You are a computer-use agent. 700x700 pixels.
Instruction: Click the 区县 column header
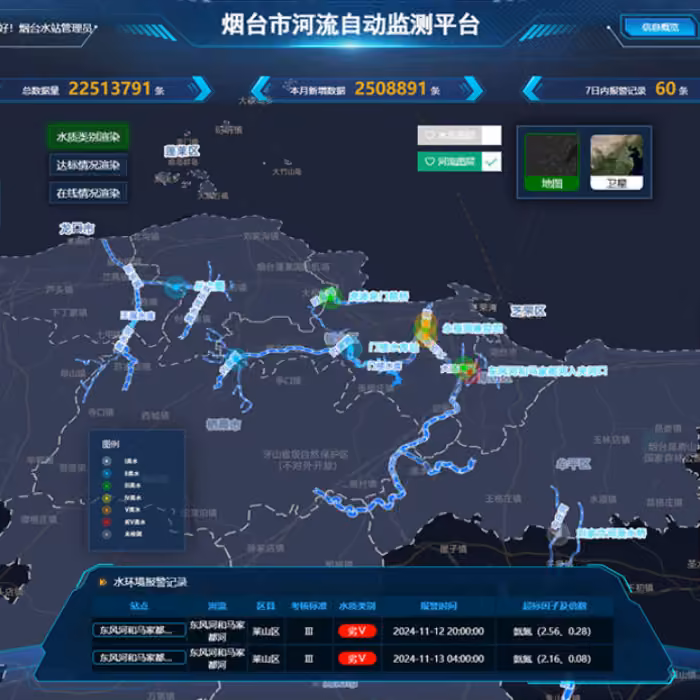click(266, 606)
